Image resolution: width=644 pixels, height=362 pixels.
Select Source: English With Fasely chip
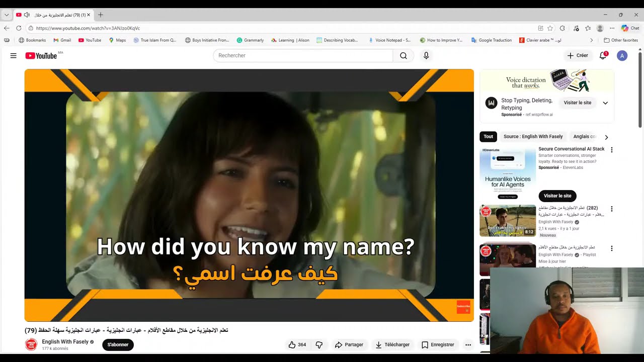[x=533, y=137]
